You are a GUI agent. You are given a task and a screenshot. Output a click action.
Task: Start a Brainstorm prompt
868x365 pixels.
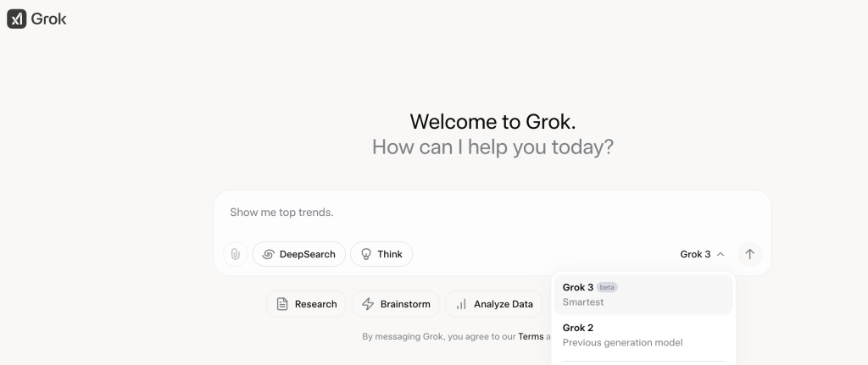(x=395, y=304)
